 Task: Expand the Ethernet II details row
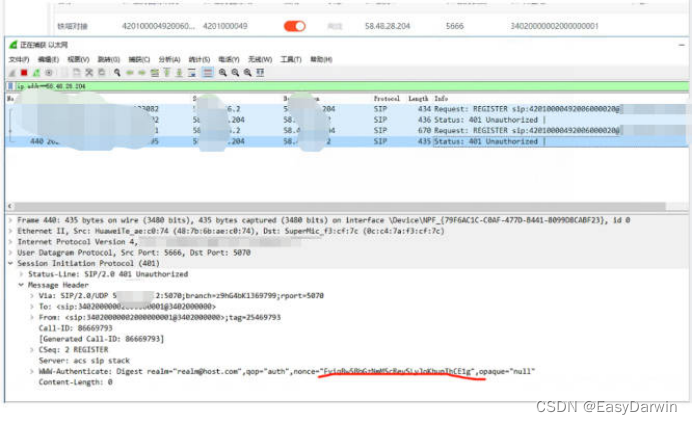coord(11,231)
